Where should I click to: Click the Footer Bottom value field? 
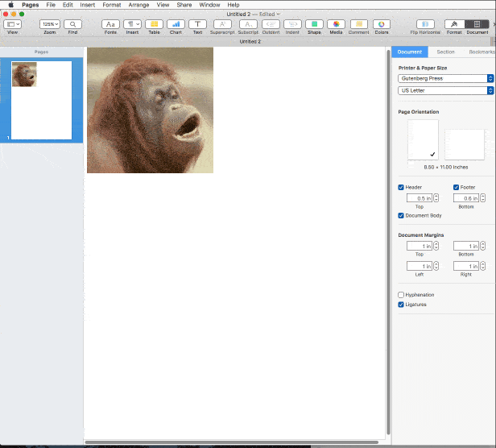[466, 198]
